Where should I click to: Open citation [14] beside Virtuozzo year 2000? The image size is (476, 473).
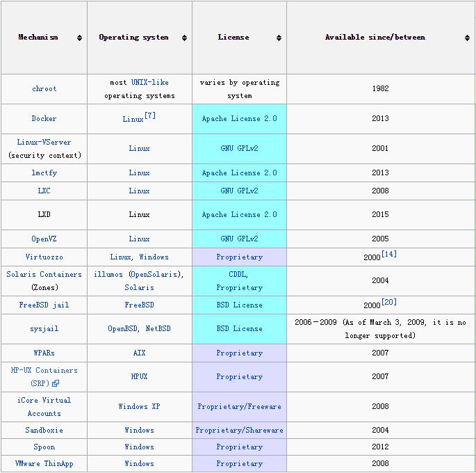coord(389,254)
